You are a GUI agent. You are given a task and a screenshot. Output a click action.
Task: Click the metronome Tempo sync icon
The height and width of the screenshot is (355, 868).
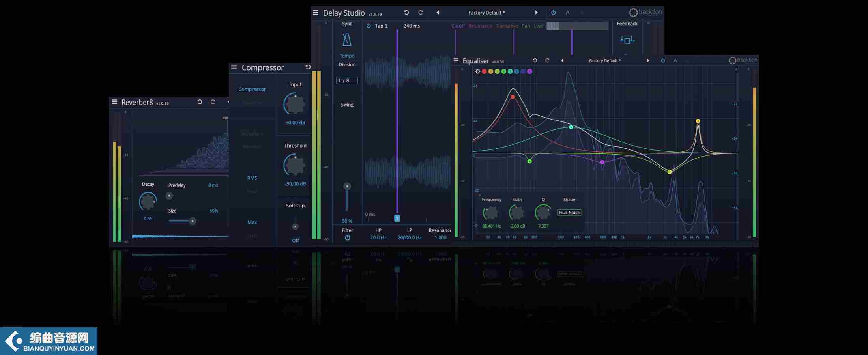click(x=347, y=39)
